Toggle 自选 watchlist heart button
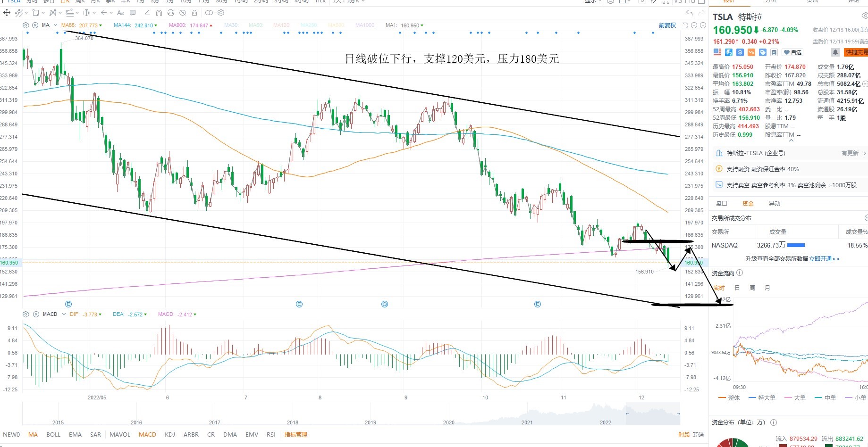This screenshot has width=868, height=447. [x=792, y=52]
